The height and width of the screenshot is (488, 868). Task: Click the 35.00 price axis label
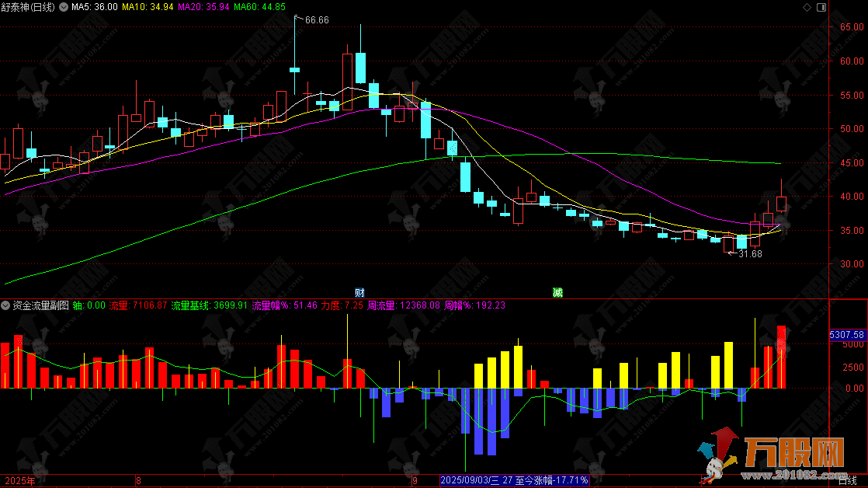click(x=852, y=231)
